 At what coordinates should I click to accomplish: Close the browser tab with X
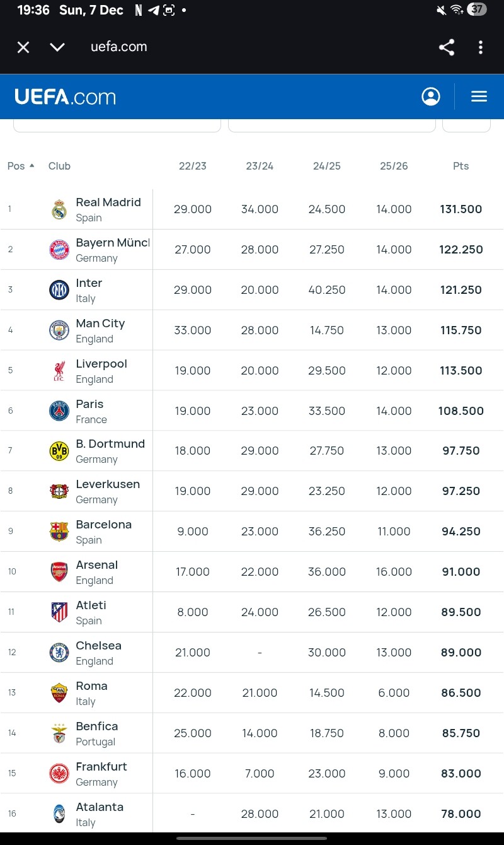(23, 47)
